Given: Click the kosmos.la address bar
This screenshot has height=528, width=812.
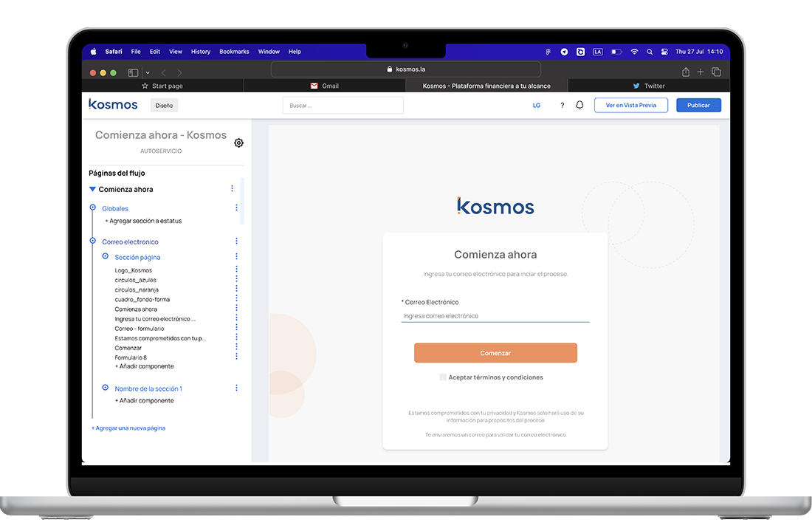Looking at the screenshot, I should coord(406,69).
